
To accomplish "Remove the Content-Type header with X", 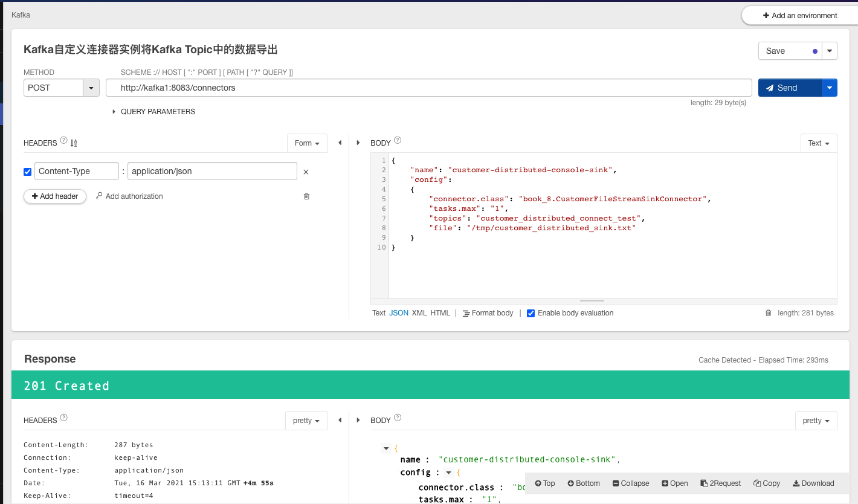I will [306, 172].
